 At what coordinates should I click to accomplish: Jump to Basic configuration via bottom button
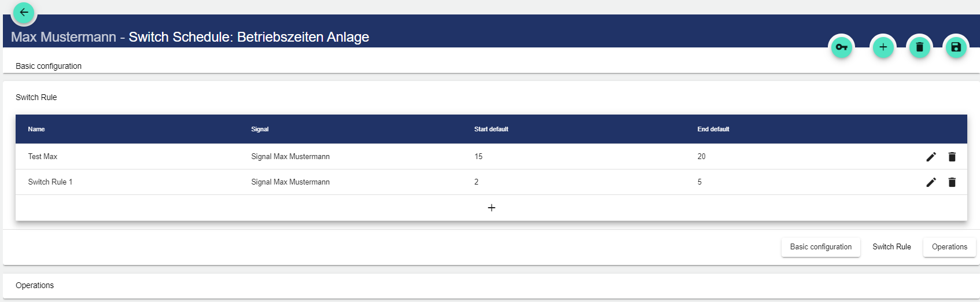820,247
